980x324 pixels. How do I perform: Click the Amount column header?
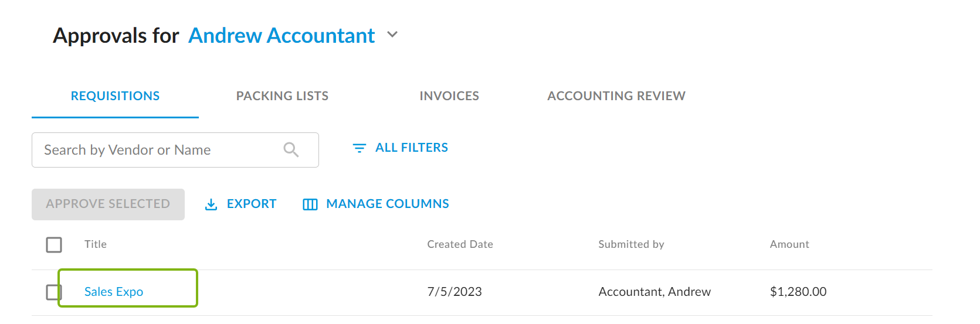789,244
